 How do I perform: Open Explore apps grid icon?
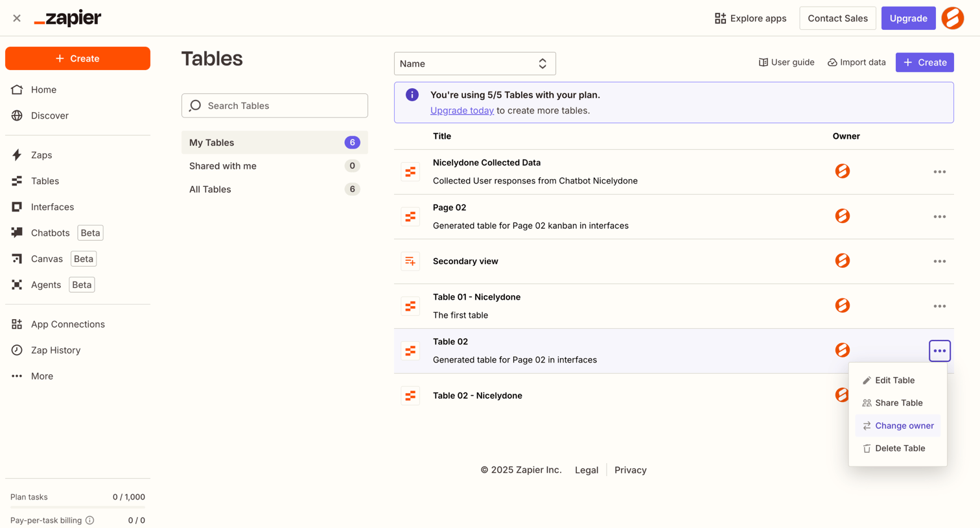[720, 18]
